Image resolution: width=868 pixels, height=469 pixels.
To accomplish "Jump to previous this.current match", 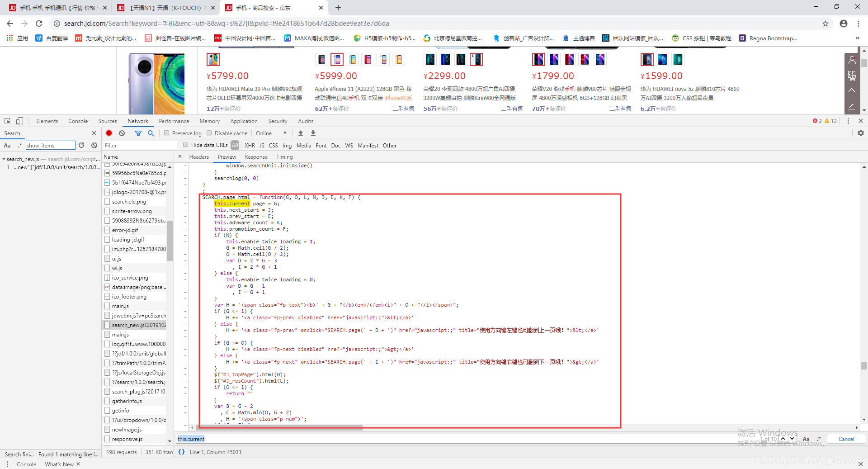I will click(783, 439).
